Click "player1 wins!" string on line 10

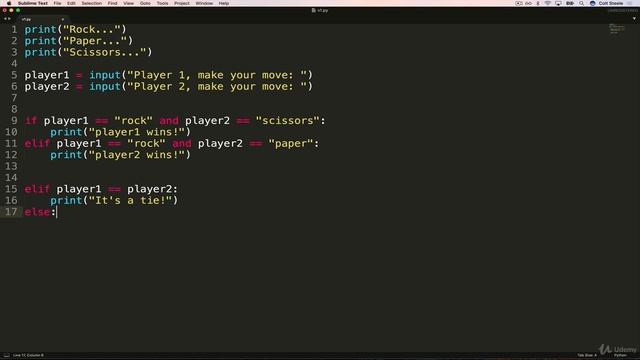[136, 132]
